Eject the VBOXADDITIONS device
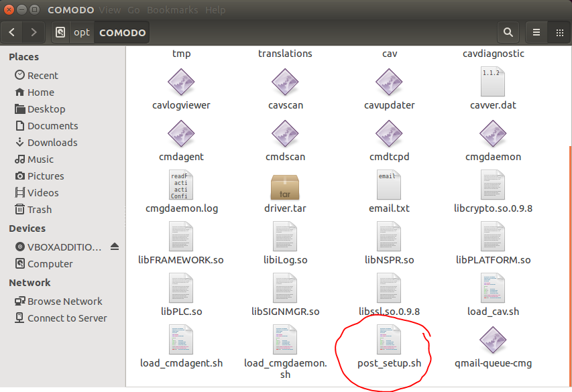 click(x=115, y=247)
